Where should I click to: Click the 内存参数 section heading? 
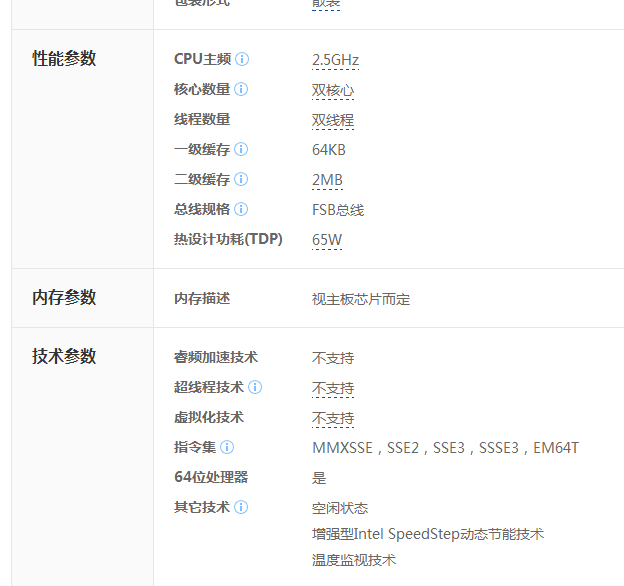[64, 298]
